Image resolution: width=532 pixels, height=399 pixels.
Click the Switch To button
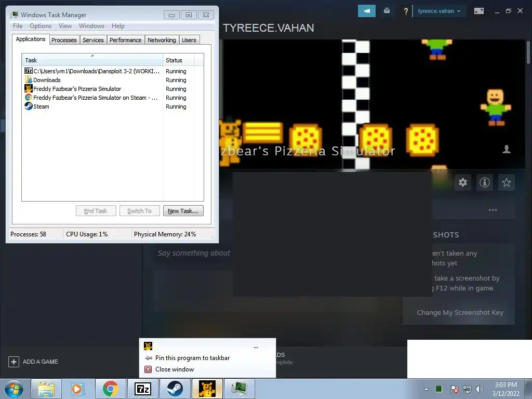pyautogui.click(x=139, y=211)
